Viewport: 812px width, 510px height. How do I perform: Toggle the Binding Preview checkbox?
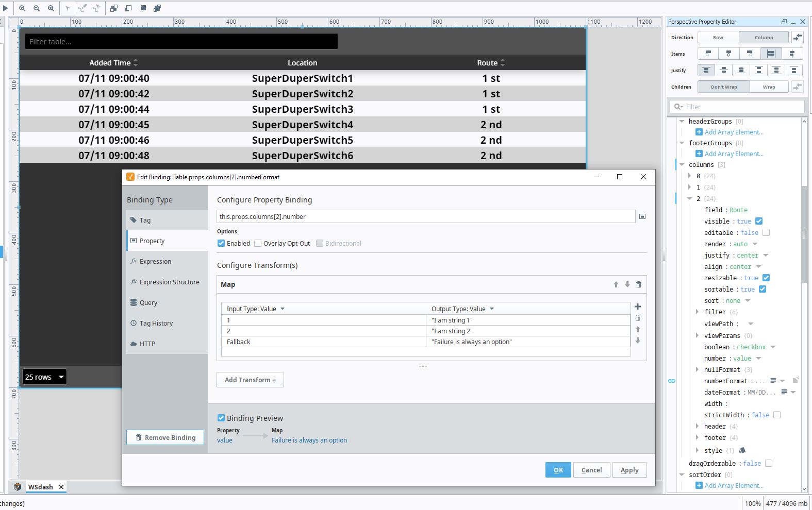pos(221,418)
